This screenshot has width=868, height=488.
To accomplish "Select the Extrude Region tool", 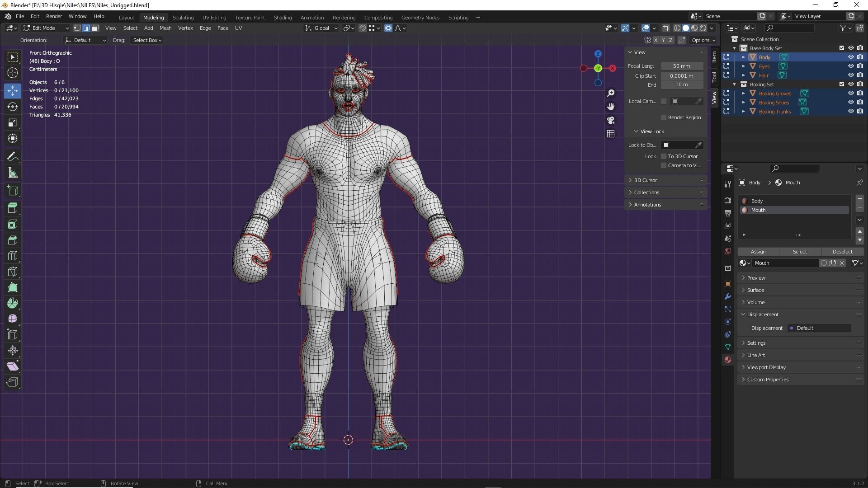I will pyautogui.click(x=13, y=208).
